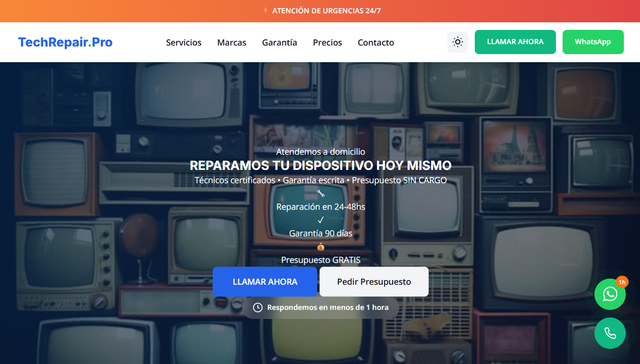Click the floating phone call icon
This screenshot has width=640, height=364.
click(x=610, y=333)
